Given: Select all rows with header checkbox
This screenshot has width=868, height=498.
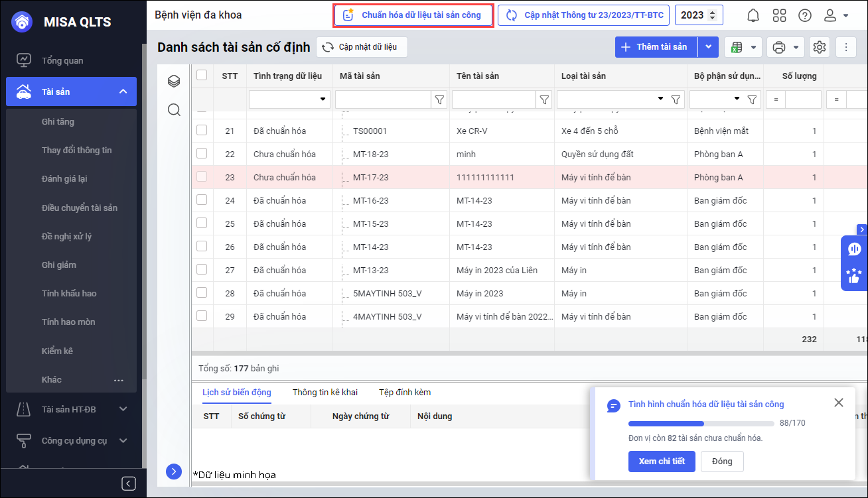Looking at the screenshot, I should (x=202, y=76).
